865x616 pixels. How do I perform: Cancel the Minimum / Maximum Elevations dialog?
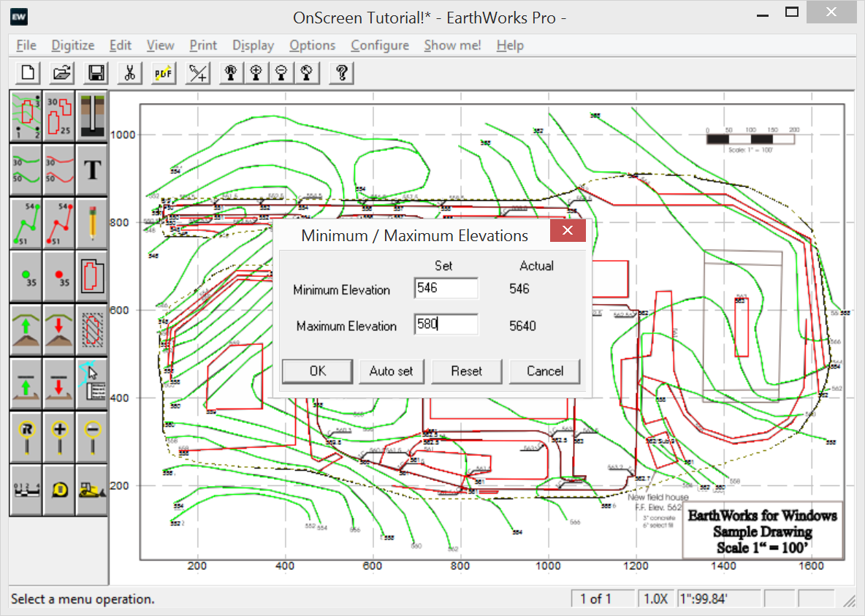pyautogui.click(x=545, y=371)
